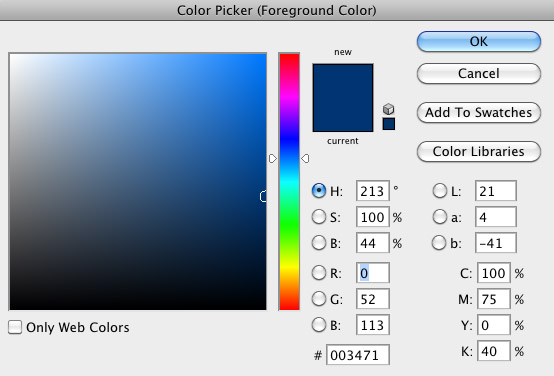Screen dimensions: 554x376
Task: Click the web-safe color cube warning icon
Action: [x=389, y=109]
